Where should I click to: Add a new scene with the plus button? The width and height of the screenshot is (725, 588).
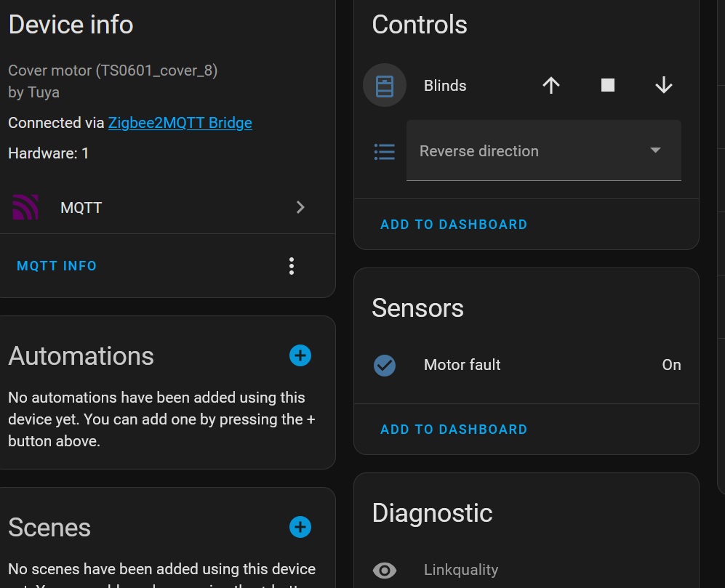click(300, 527)
